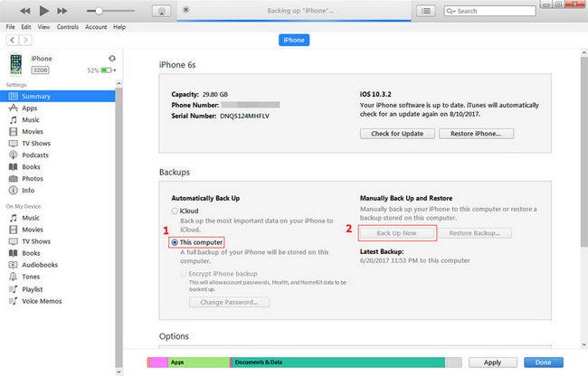Open Apps in Settings sidebar

pyautogui.click(x=29, y=108)
